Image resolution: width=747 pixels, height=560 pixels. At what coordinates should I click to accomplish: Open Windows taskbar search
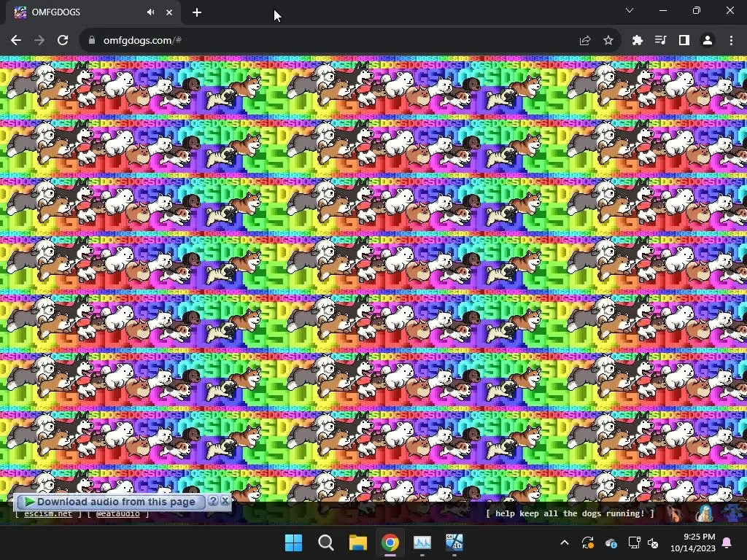(326, 542)
